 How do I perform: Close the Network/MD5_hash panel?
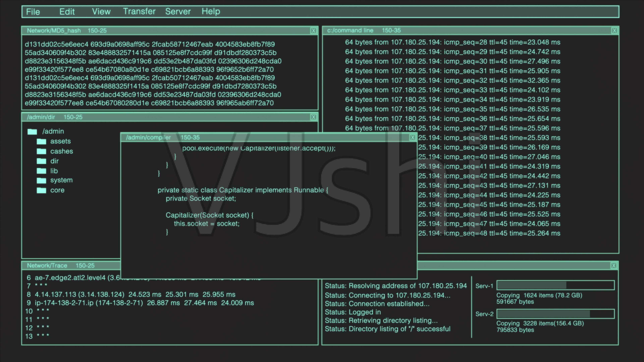313,31
